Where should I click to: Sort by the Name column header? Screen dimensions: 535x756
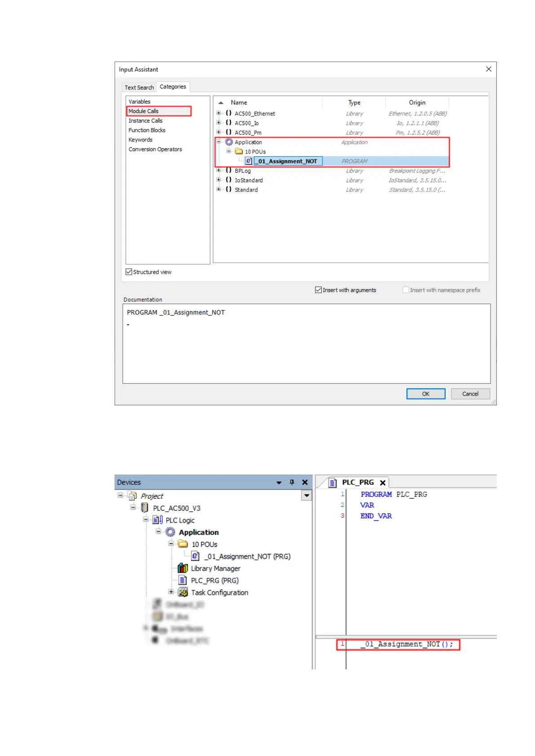[x=239, y=102]
